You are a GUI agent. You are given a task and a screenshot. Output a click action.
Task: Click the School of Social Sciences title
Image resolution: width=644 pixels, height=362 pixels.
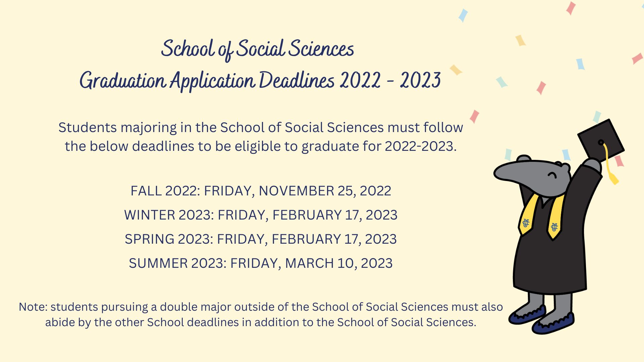(257, 49)
